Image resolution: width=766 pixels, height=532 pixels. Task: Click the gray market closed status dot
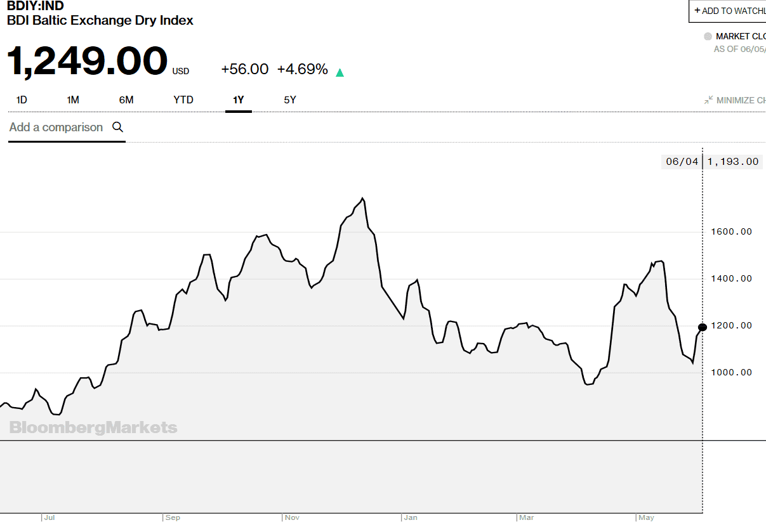tap(708, 37)
